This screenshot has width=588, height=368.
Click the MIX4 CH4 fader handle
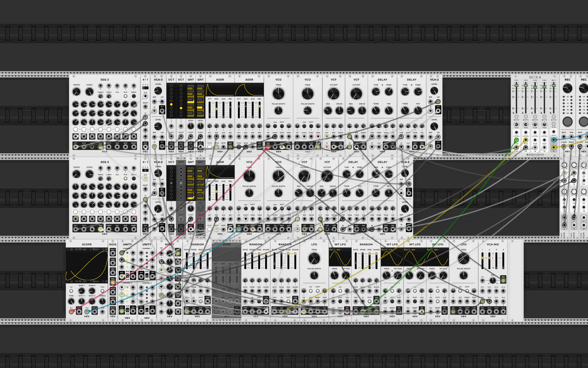(544, 87)
